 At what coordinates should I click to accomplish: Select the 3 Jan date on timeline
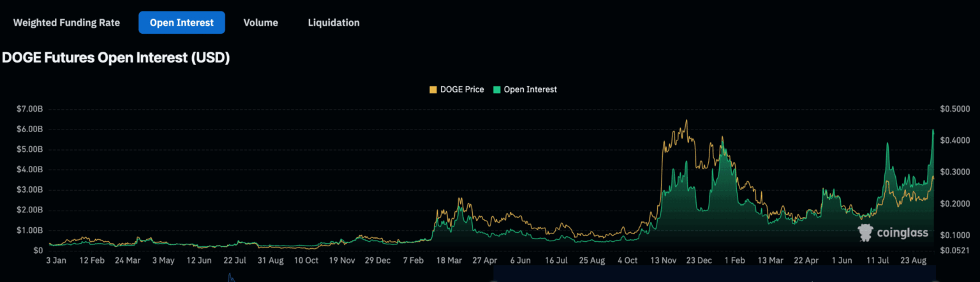(57, 261)
